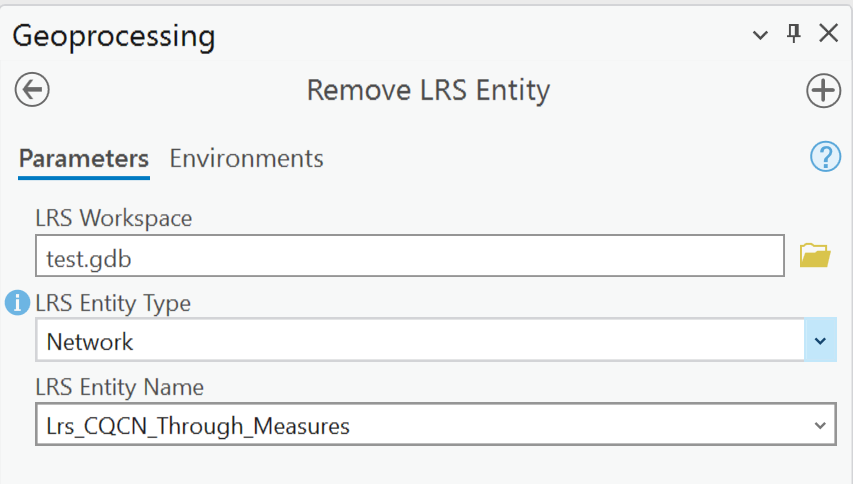Open the blue question mark help
This screenshot has width=853, height=484.
point(825,157)
